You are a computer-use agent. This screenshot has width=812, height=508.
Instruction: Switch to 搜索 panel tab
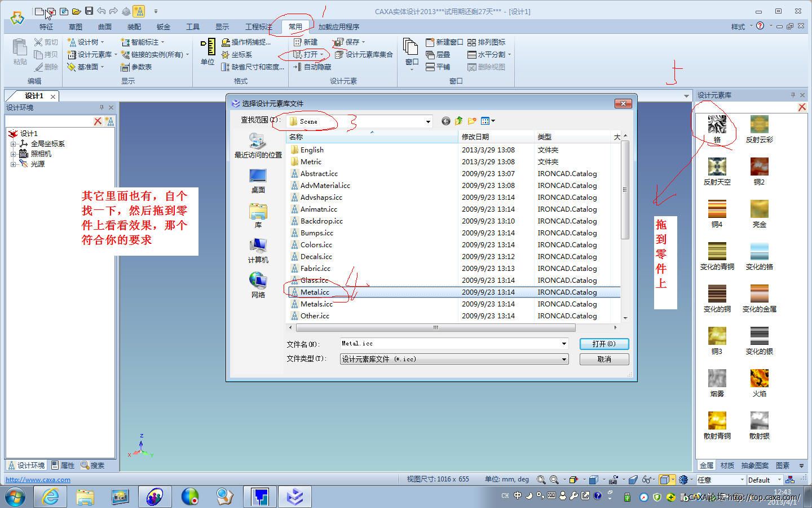(93, 466)
